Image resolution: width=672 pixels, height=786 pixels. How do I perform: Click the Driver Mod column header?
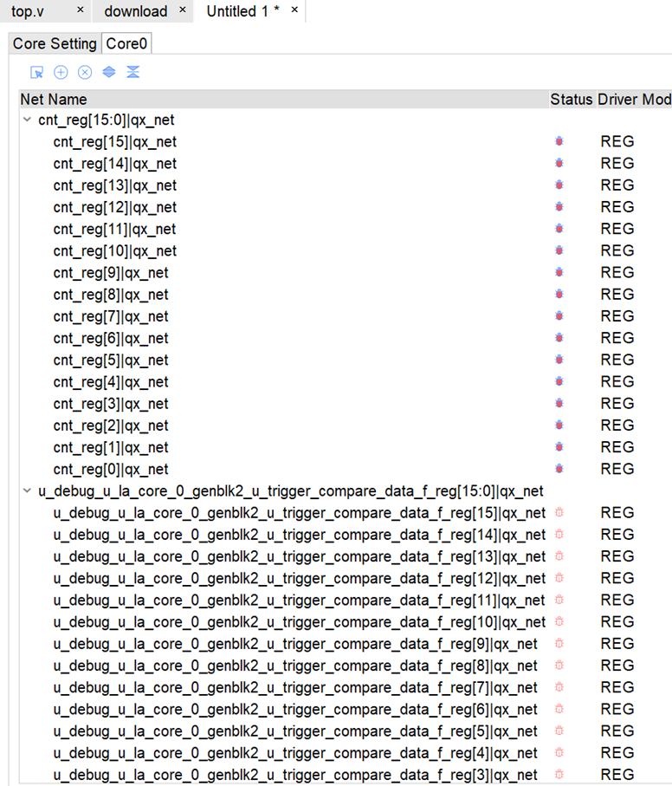634,100
